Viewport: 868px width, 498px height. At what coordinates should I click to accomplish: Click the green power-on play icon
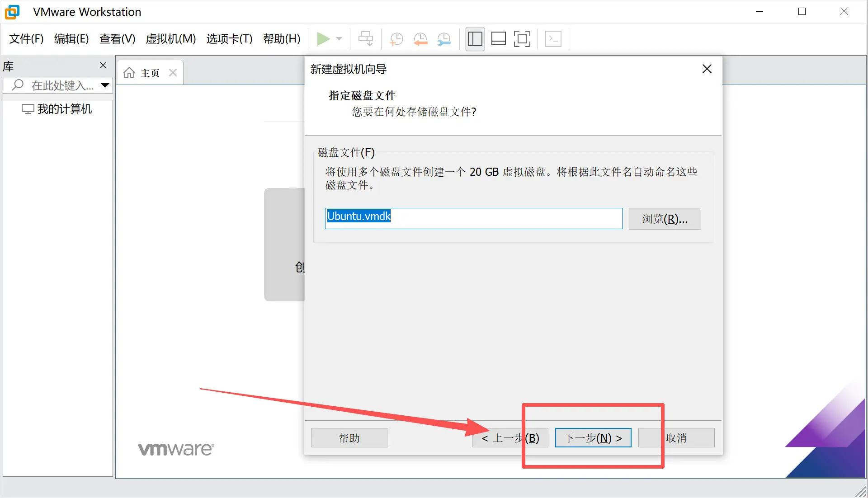323,39
